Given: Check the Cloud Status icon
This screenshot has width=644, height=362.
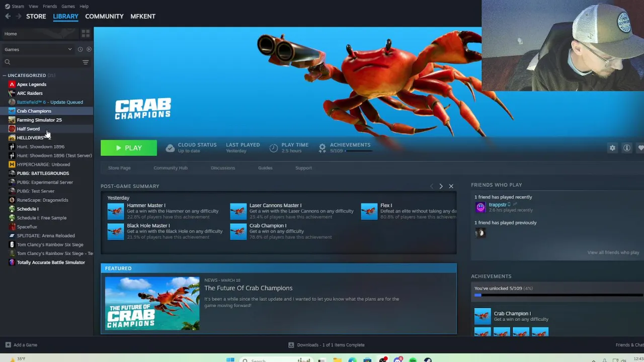Looking at the screenshot, I should pos(170,148).
